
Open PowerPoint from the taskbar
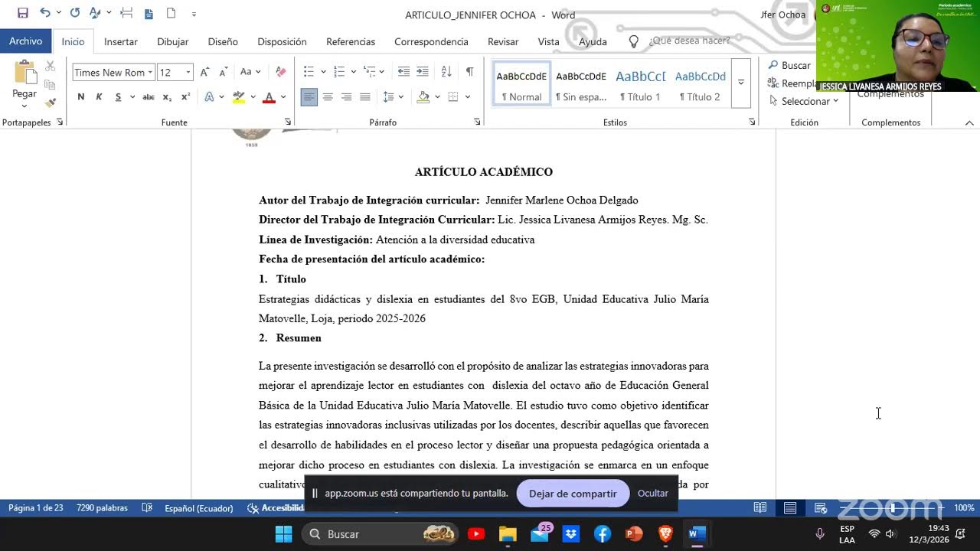coord(634,533)
